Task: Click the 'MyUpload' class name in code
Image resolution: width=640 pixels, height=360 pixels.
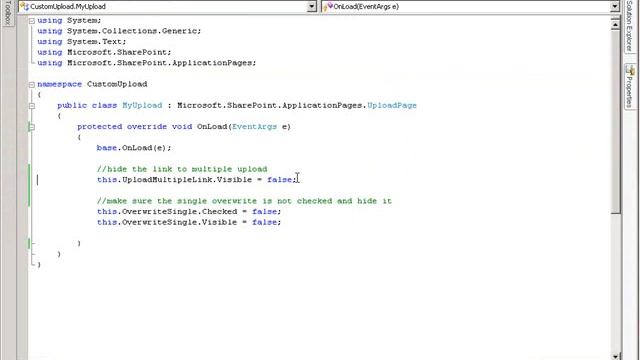Action: click(x=142, y=105)
